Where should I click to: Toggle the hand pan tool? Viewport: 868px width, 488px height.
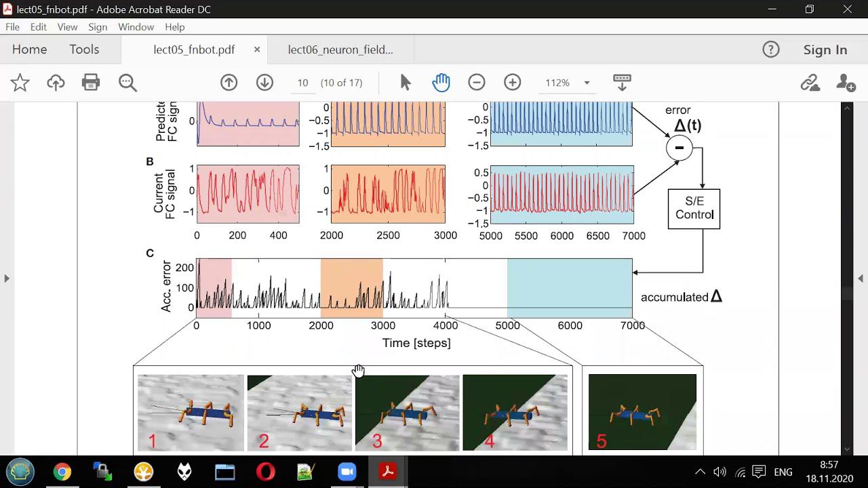(441, 83)
